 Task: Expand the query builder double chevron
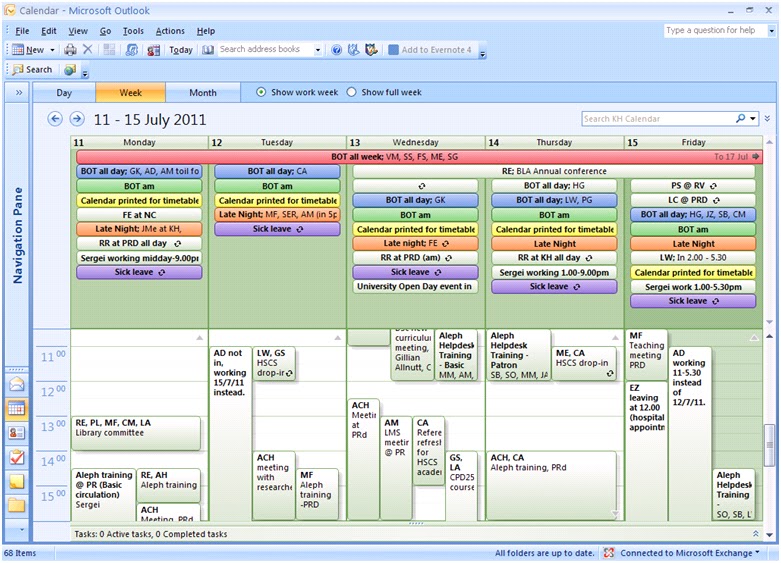click(767, 119)
